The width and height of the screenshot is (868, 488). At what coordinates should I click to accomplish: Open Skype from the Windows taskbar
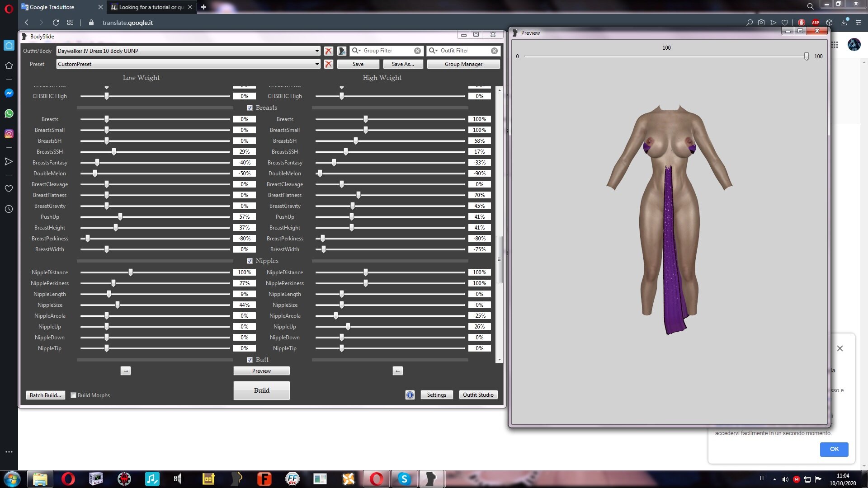404,479
